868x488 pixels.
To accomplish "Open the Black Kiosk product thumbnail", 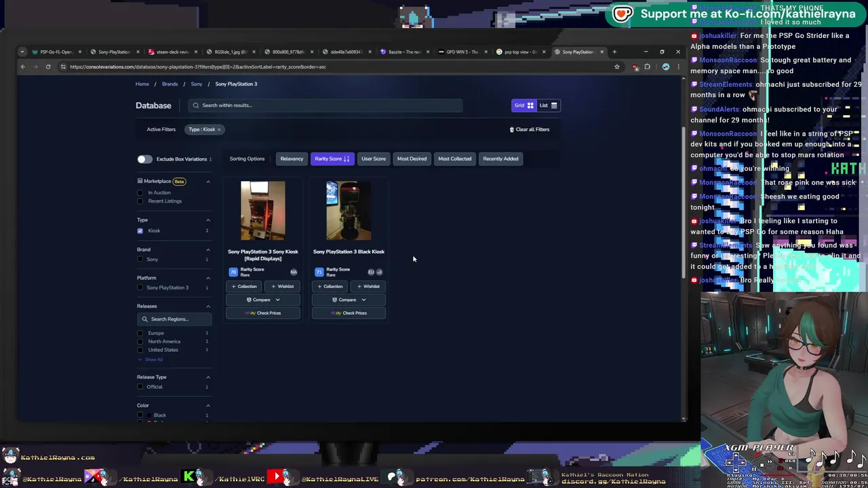I will [349, 211].
